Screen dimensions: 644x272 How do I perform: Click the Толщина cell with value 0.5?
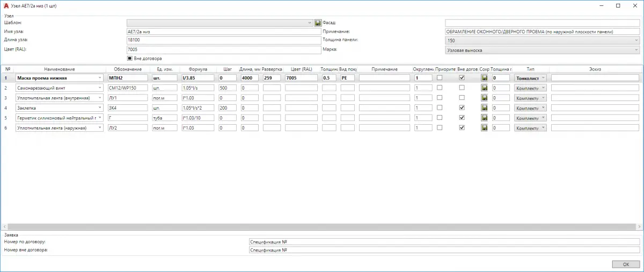[x=329, y=78]
